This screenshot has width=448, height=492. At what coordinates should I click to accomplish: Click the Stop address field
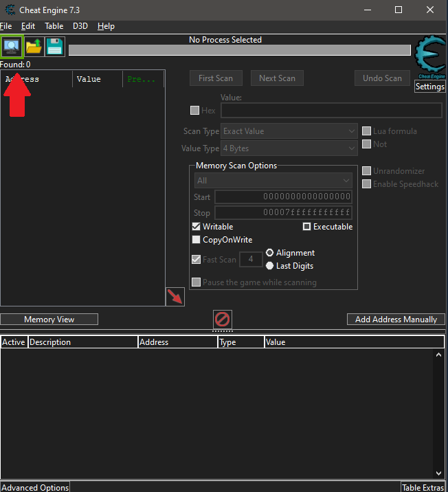pyautogui.click(x=283, y=213)
